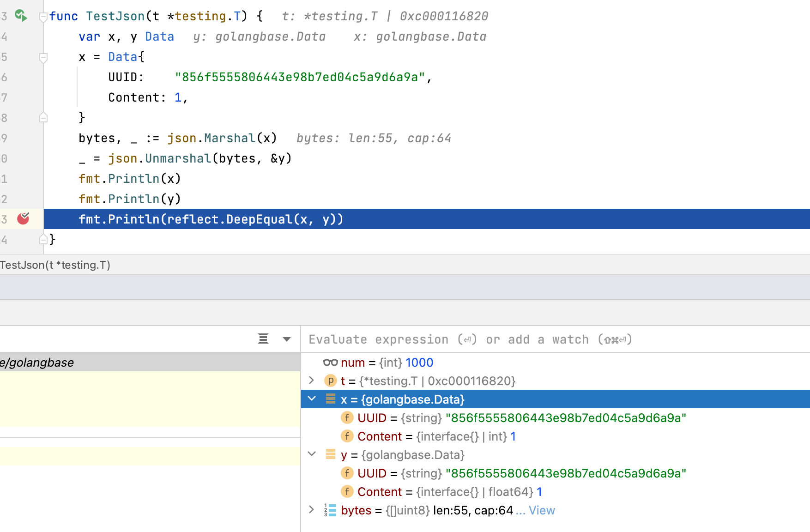The height and width of the screenshot is (532, 810).
Task: Collapse the x golangbase.Data variable node
Action: point(312,399)
